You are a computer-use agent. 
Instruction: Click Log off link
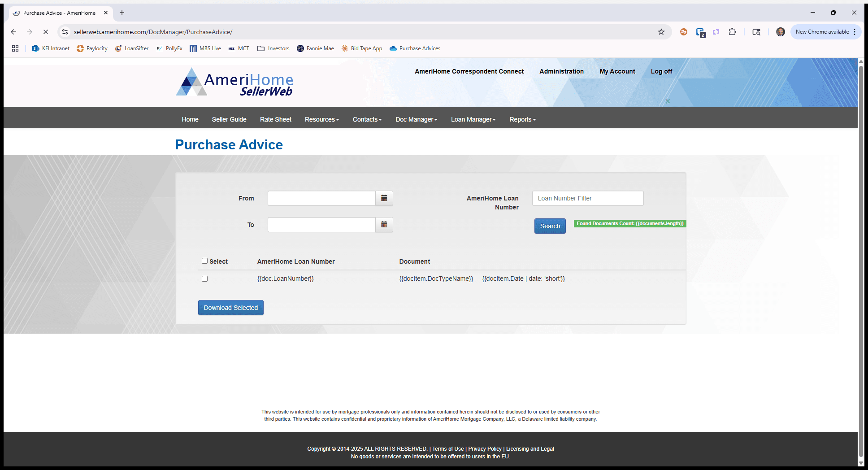tap(661, 71)
